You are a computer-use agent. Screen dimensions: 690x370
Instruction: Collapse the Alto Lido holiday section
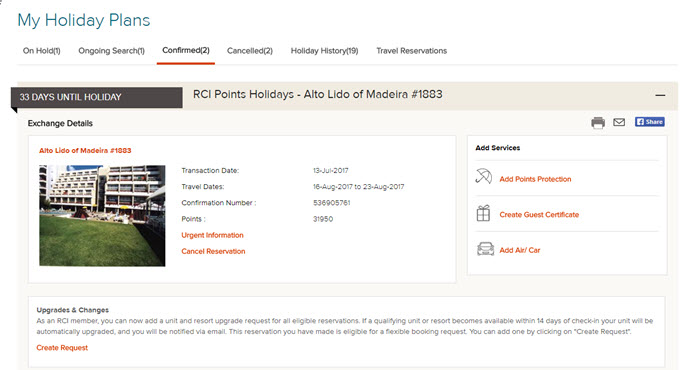[660, 95]
